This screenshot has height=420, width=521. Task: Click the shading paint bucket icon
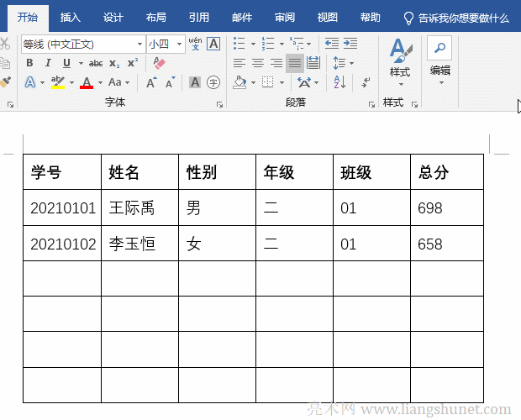point(239,82)
